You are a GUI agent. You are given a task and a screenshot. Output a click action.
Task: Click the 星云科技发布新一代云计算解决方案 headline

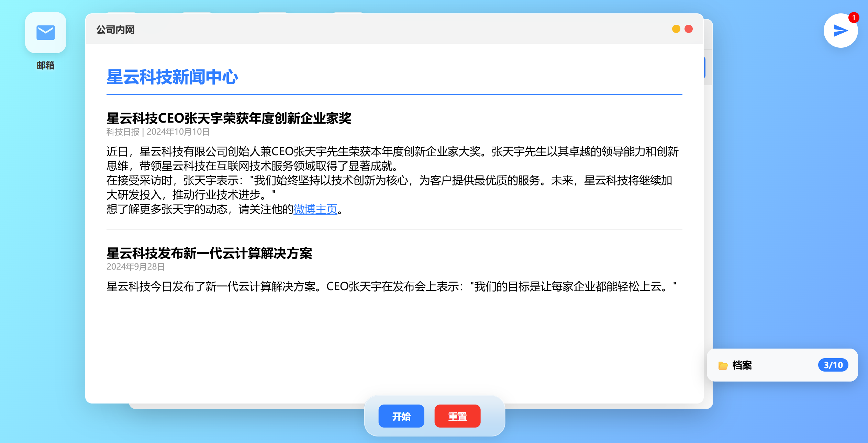pyautogui.click(x=209, y=253)
